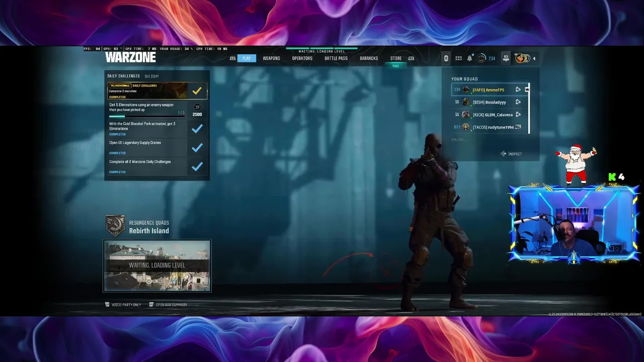Click the dancing Santa stream overlay

(x=576, y=164)
